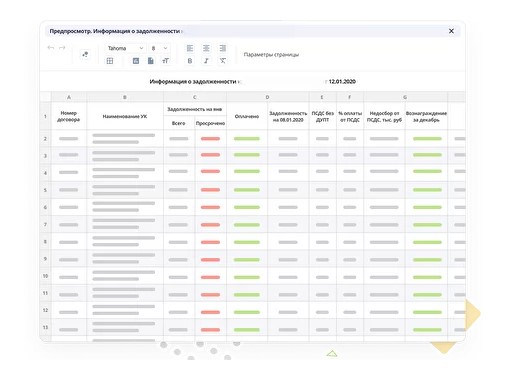Open the table borders grid icon
The height and width of the screenshot is (373, 518).
pos(110,61)
